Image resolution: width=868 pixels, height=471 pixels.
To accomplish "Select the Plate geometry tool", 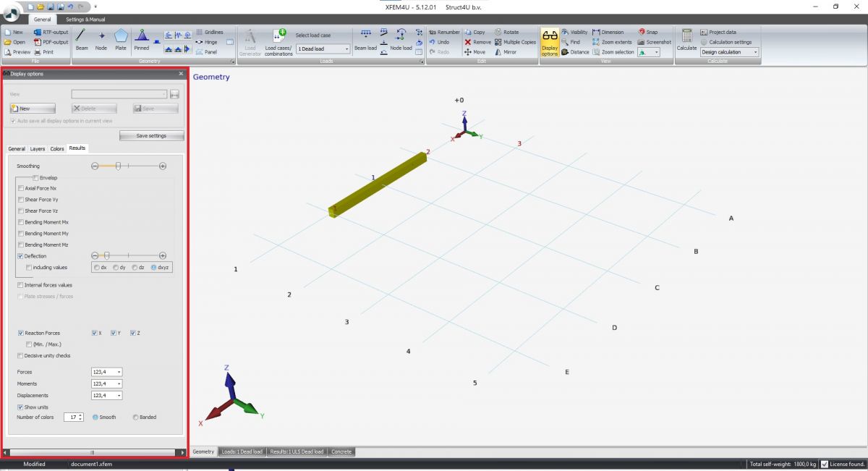I will coord(120,39).
